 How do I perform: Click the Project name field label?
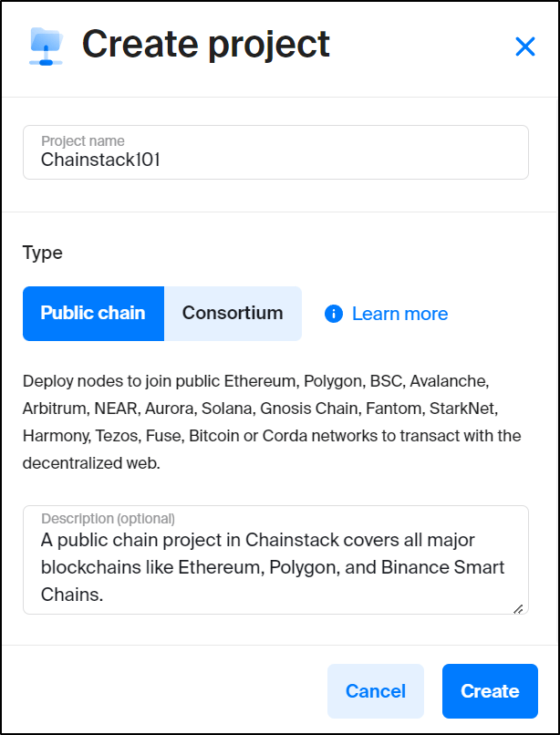tap(83, 140)
